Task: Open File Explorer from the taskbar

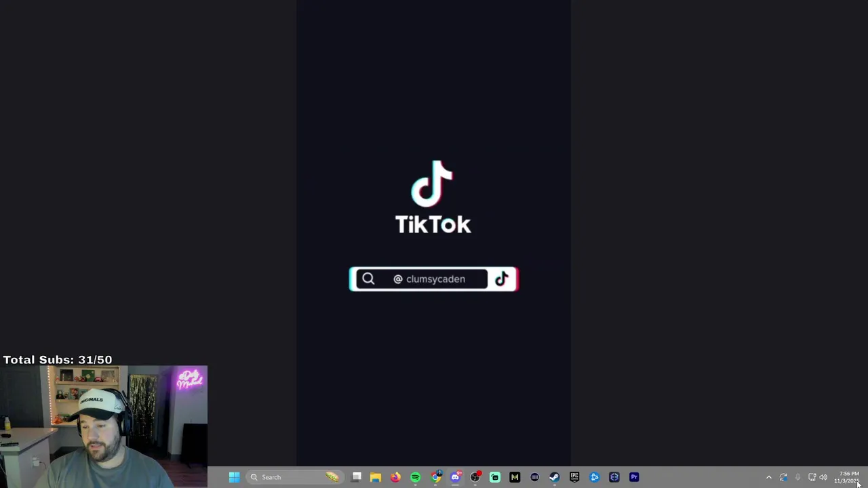Action: 376,477
